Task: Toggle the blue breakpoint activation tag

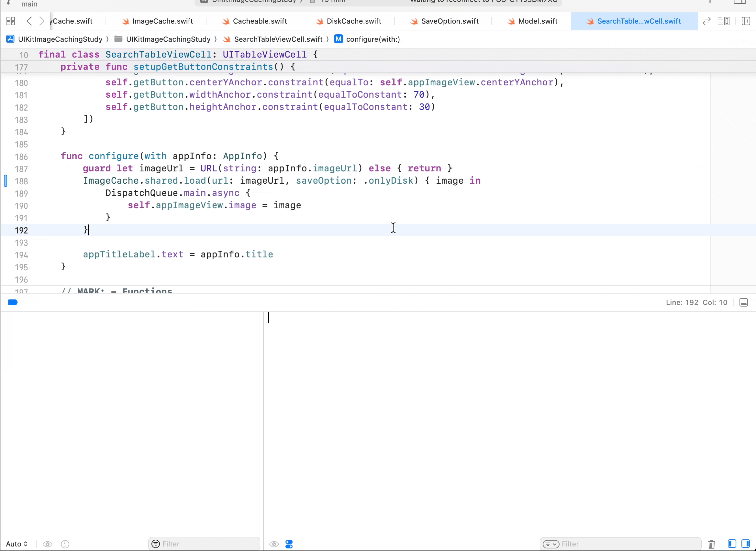Action: (13, 303)
